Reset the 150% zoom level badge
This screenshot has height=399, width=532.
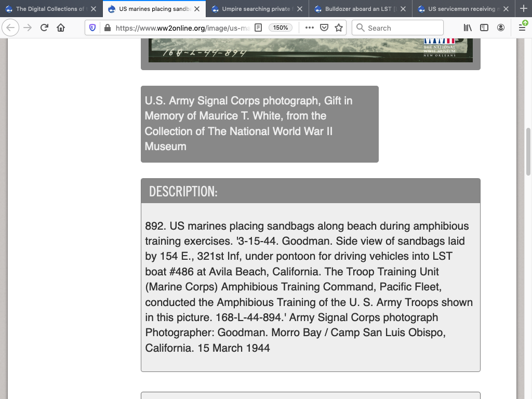[281, 28]
